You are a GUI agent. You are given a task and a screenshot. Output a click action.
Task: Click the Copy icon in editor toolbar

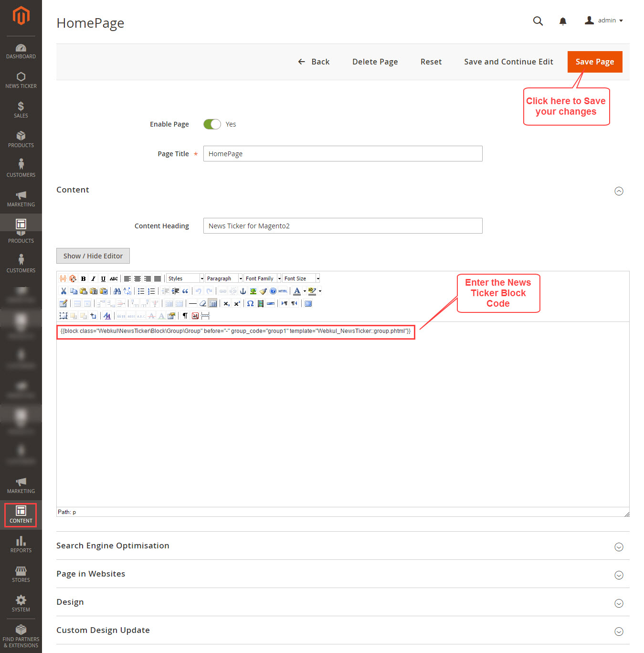pos(74,291)
